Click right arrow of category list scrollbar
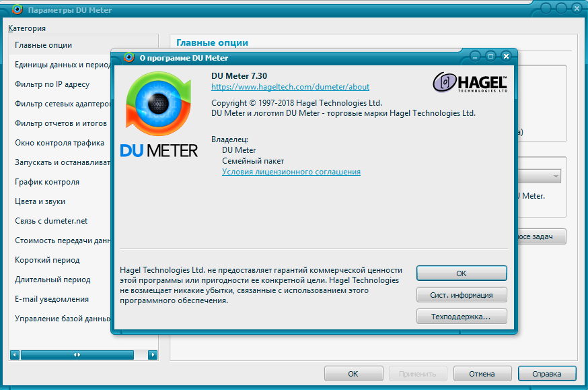The height and width of the screenshot is (390, 588). 153,355
